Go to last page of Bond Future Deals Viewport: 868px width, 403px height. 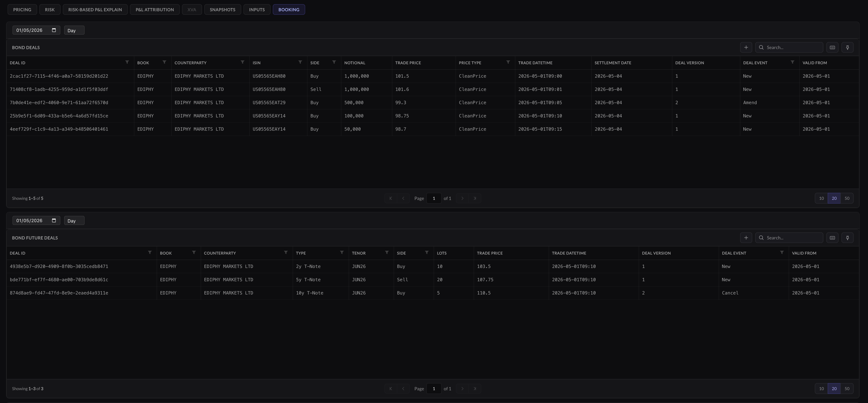(475, 388)
